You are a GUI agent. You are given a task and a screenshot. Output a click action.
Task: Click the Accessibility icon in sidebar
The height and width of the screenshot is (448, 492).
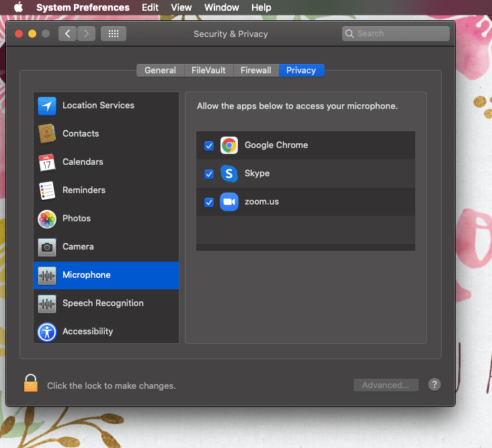coord(47,332)
